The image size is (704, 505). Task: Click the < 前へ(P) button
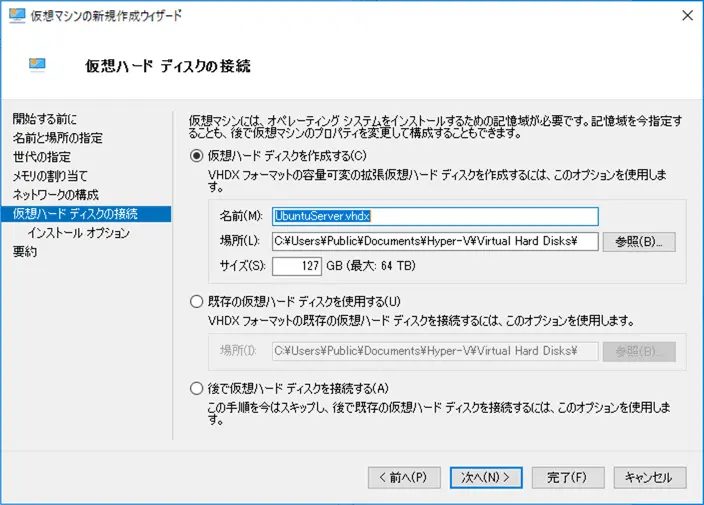tap(404, 477)
